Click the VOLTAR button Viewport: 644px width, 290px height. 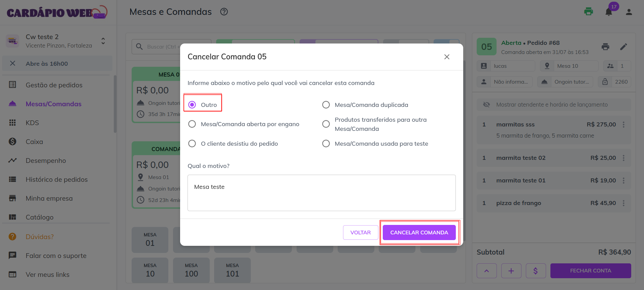(x=360, y=233)
